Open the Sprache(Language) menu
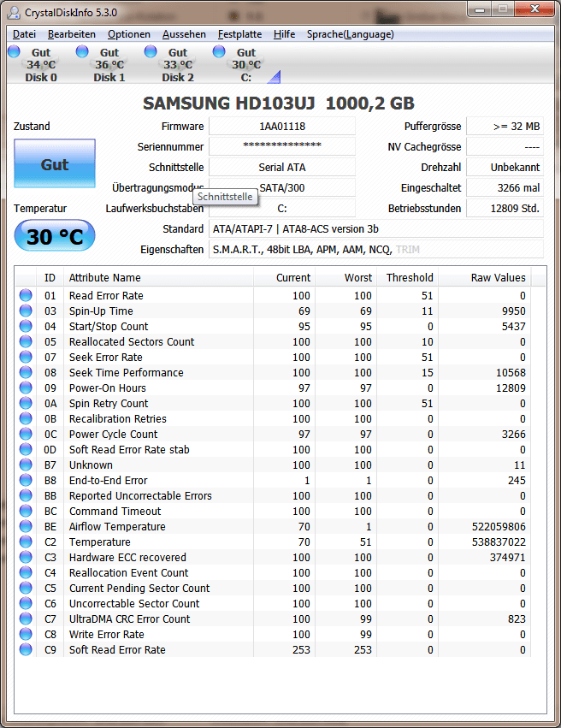The height and width of the screenshot is (728, 561). coord(351,34)
